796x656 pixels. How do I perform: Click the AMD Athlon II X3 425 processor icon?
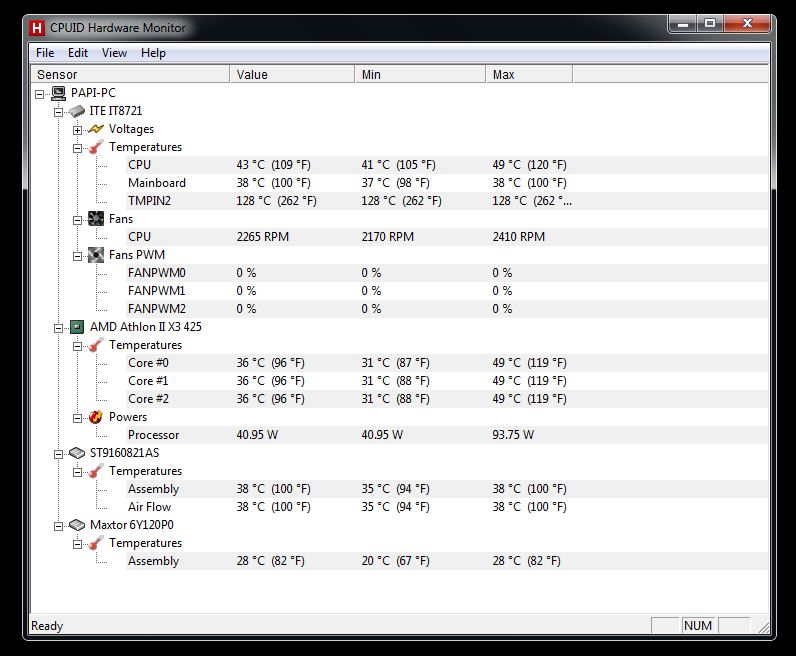77,327
